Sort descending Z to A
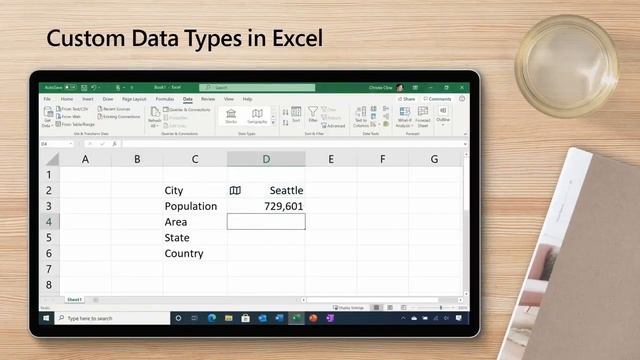Image resolution: width=640 pixels, height=360 pixels. 285,122
